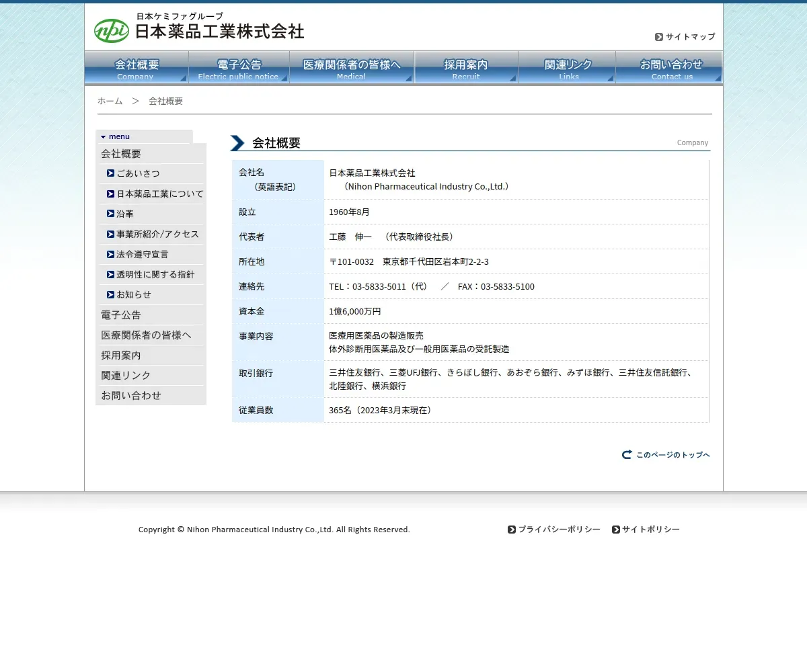
Task: Open the お知らせ sidebar link
Action: tap(134, 294)
